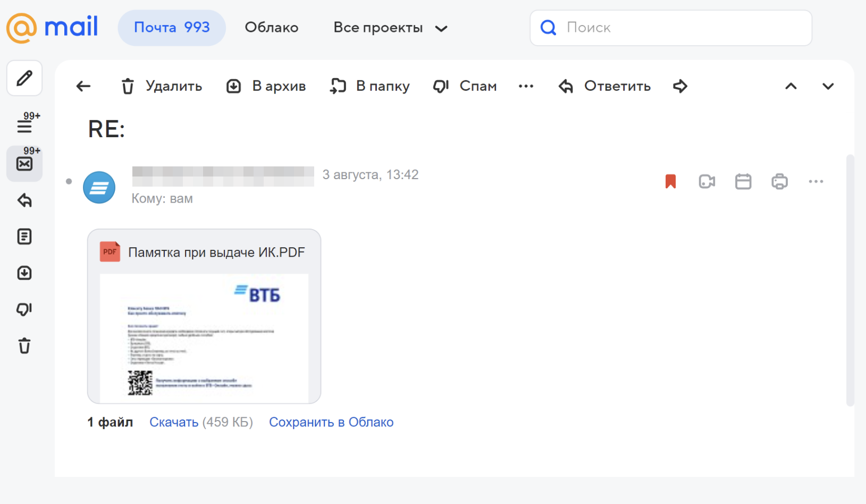Open message more actions ellipsis

click(816, 181)
